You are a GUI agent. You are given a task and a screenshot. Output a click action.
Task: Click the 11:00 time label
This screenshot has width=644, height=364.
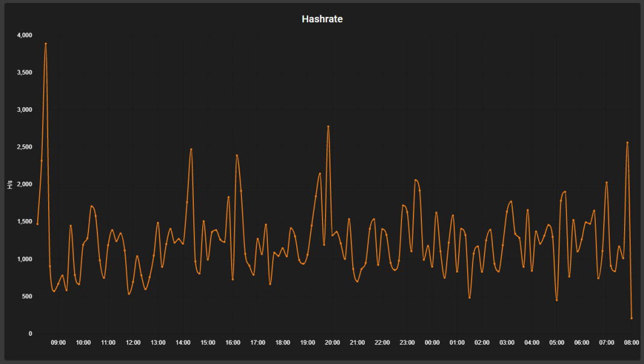tap(108, 343)
